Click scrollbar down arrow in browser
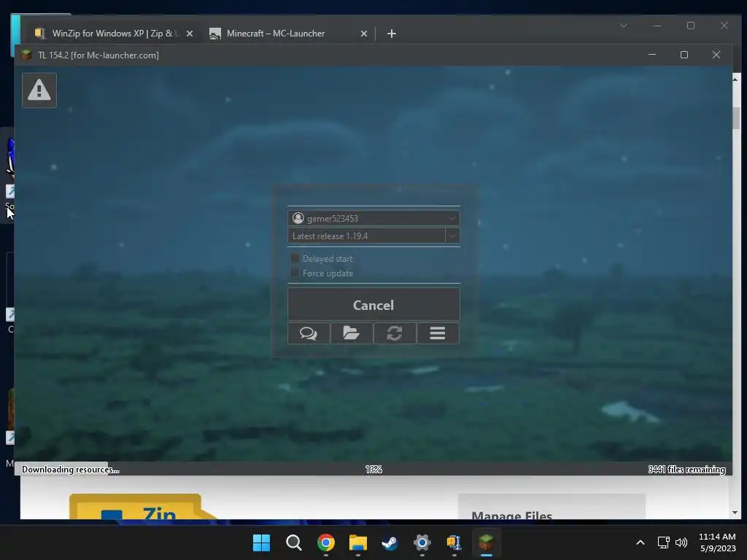This screenshot has width=747, height=560. (735, 513)
